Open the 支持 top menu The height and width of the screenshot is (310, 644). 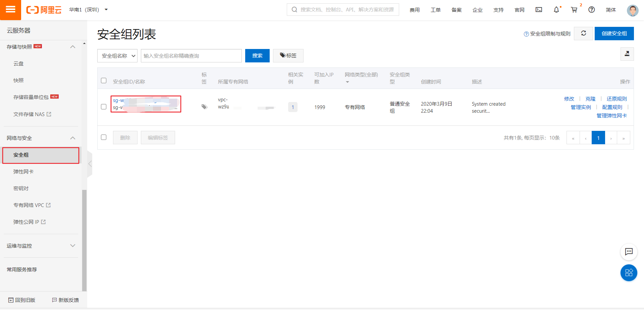pos(498,10)
